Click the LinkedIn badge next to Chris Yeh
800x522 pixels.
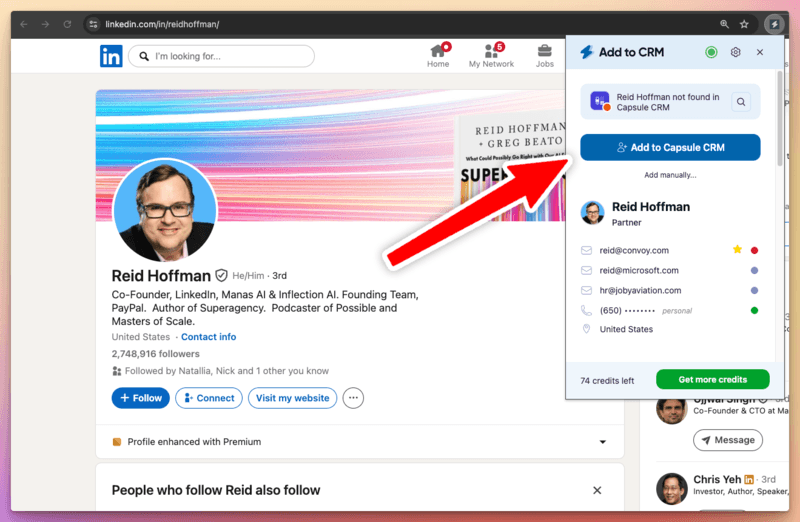(x=748, y=480)
